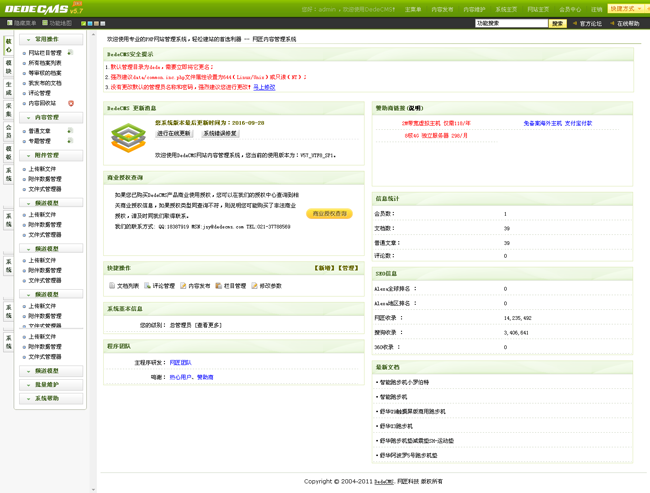The image size is (650, 493).
Task: Click the DedeCMS v5.7 logo
Action: (44, 8)
